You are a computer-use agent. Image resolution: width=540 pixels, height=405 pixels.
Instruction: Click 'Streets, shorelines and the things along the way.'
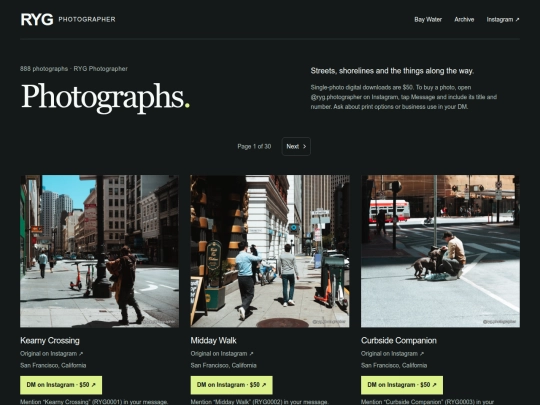point(392,71)
